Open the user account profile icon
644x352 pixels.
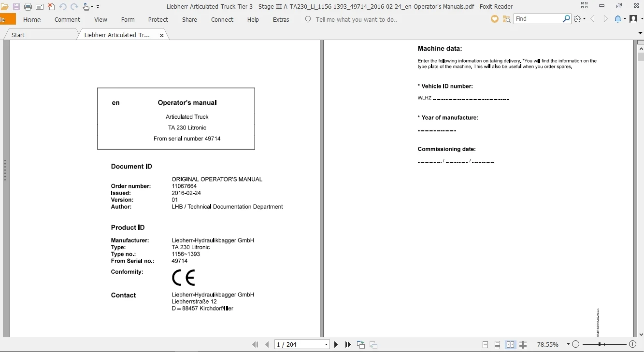click(633, 19)
